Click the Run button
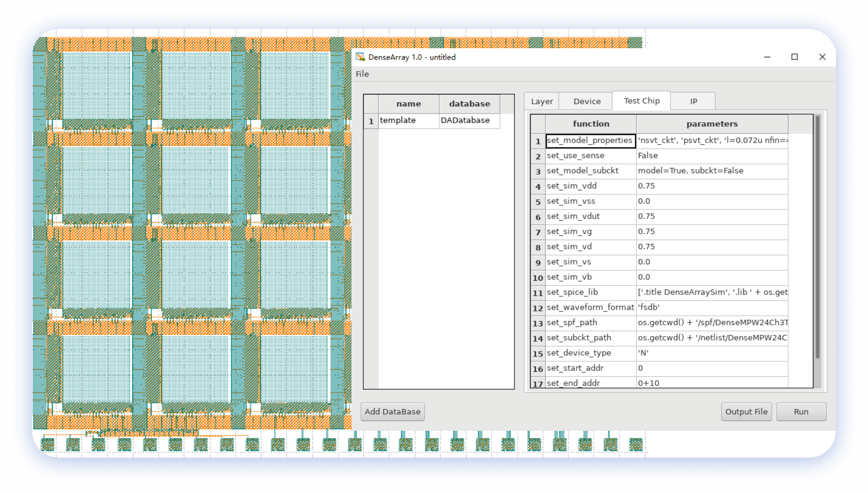The width and height of the screenshot is (868, 493). coord(800,412)
